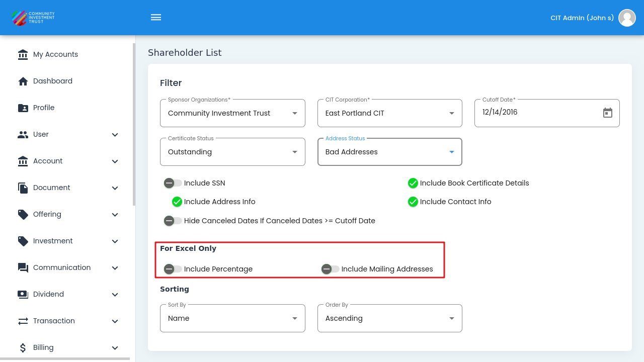
Task: Click the CIT Admin (John s) username
Action: (582, 18)
